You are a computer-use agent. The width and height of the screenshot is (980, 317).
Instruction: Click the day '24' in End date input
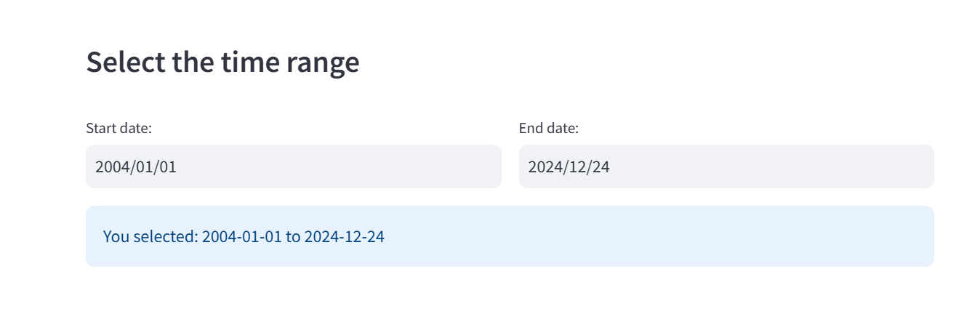pyautogui.click(x=601, y=166)
